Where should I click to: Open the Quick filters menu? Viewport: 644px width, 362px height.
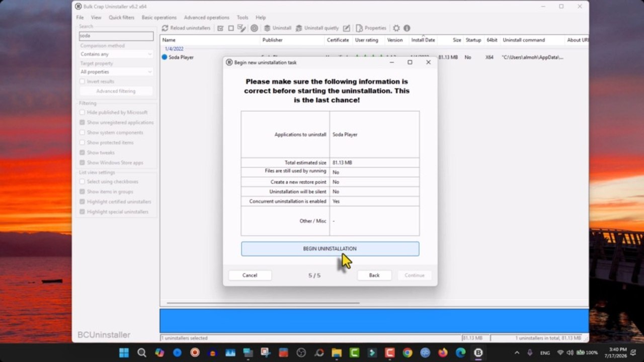click(122, 18)
